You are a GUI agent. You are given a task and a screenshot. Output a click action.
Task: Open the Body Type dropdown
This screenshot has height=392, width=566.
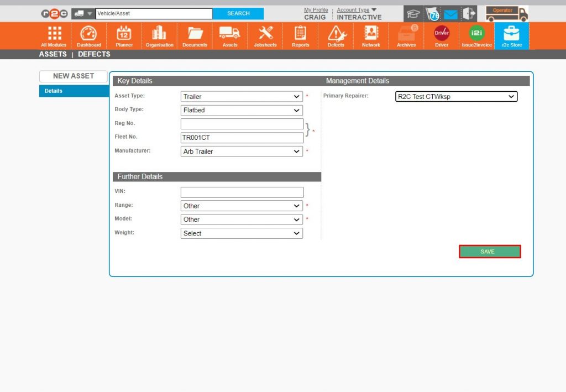point(242,111)
